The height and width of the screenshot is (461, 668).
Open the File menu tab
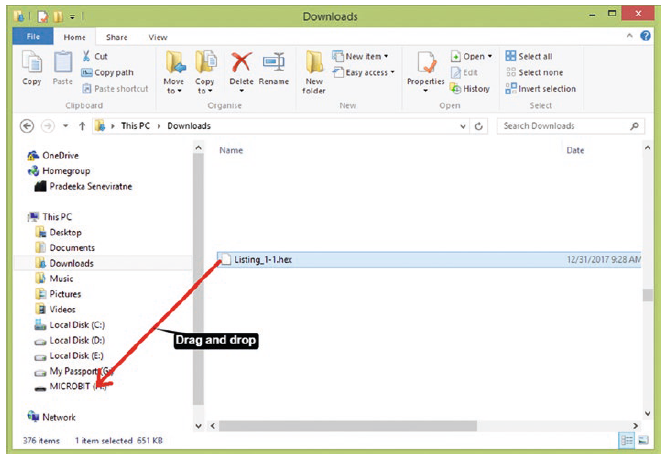click(32, 37)
